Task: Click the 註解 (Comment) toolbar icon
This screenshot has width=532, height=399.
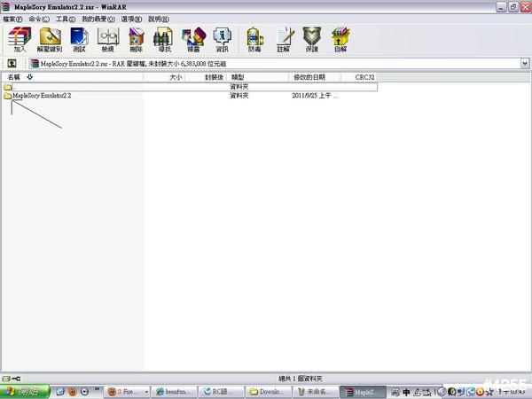Action: pyautogui.click(x=284, y=39)
